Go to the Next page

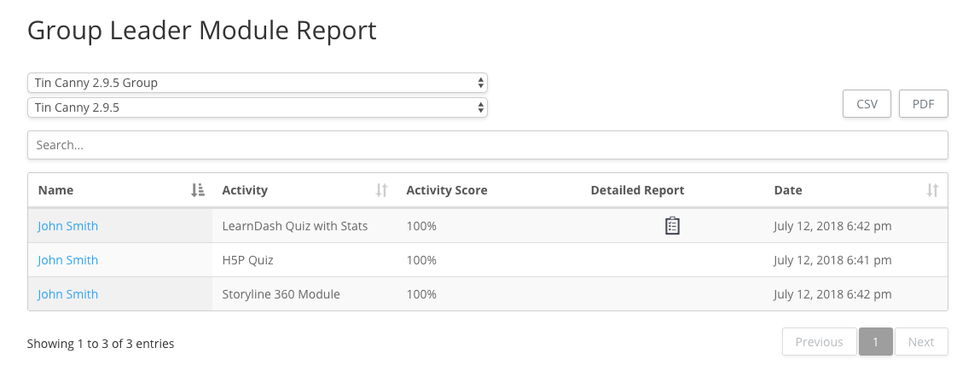921,342
